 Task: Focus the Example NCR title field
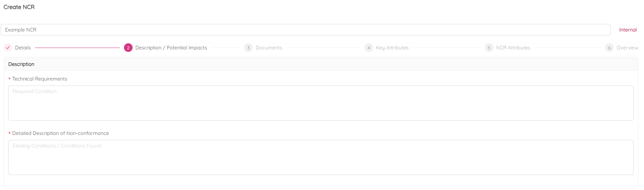[x=305, y=30]
